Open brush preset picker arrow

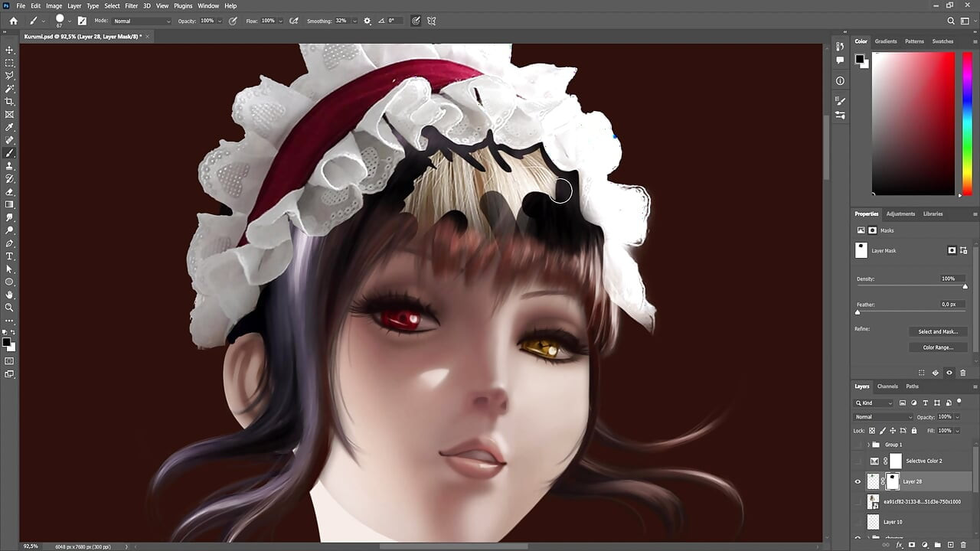(x=70, y=21)
